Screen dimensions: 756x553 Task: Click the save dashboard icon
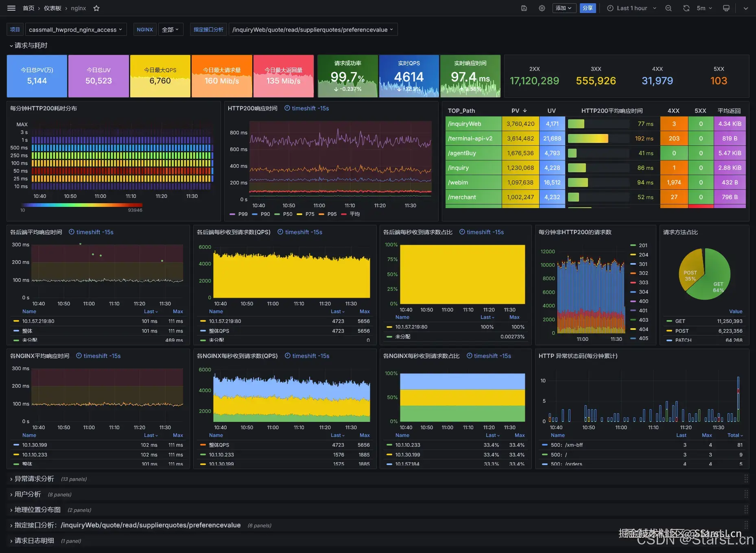coord(524,8)
